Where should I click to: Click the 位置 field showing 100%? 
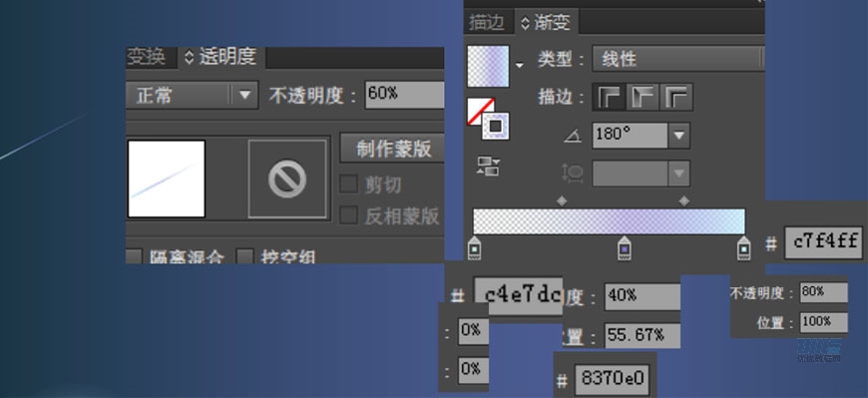point(824,322)
